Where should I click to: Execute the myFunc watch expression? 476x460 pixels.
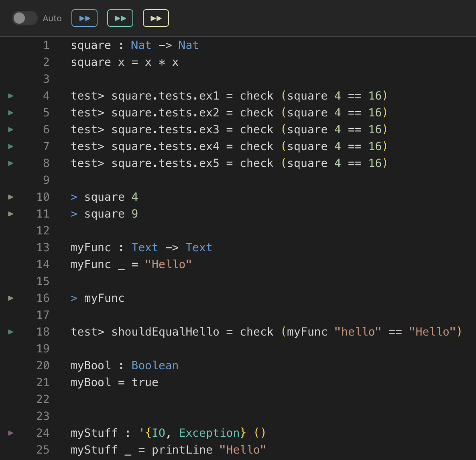[10, 298]
